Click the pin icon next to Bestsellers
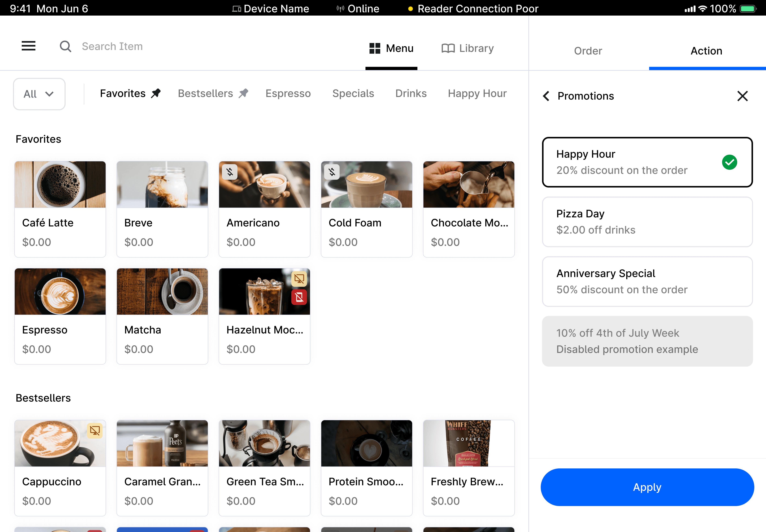The image size is (766, 532). [x=243, y=93]
